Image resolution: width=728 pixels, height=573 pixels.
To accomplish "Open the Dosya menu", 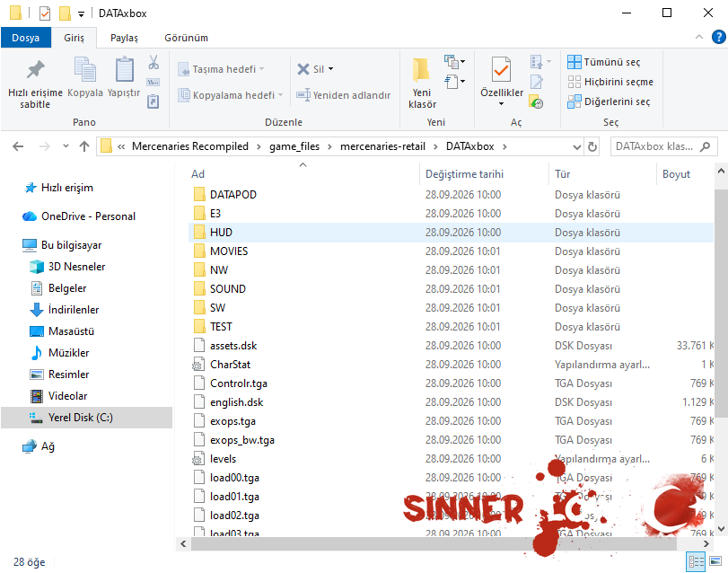I will (x=25, y=38).
